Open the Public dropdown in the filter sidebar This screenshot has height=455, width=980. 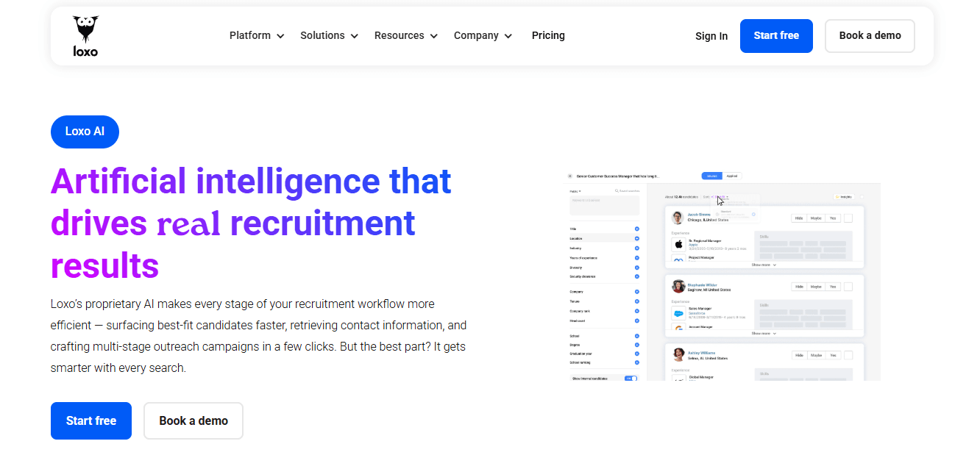pyautogui.click(x=575, y=191)
